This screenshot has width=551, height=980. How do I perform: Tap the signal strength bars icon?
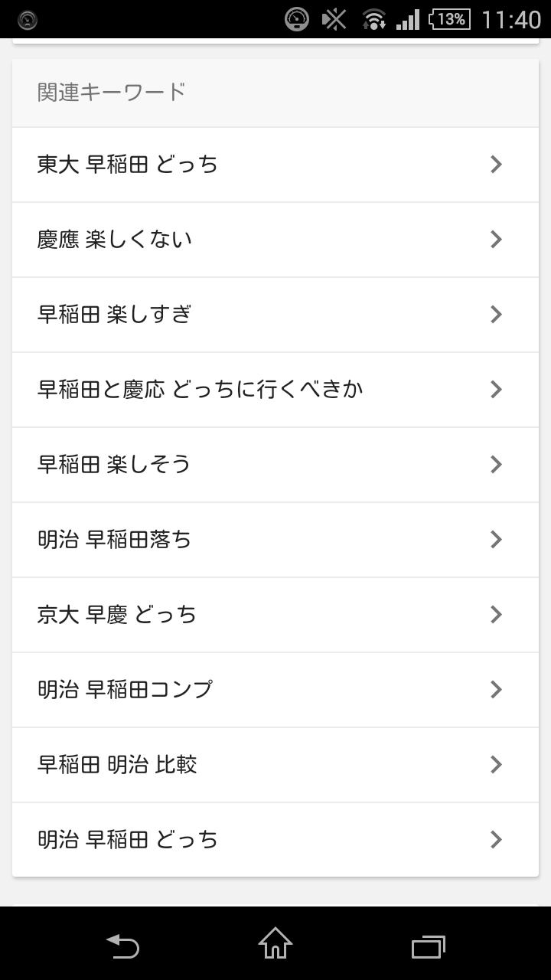click(408, 19)
